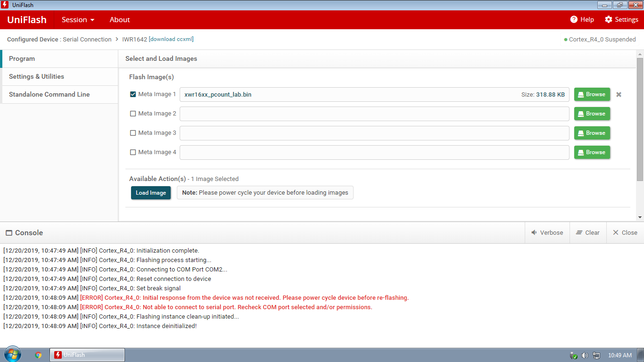644x362 pixels.
Task: Open the Session dropdown menu
Action: tap(78, 20)
